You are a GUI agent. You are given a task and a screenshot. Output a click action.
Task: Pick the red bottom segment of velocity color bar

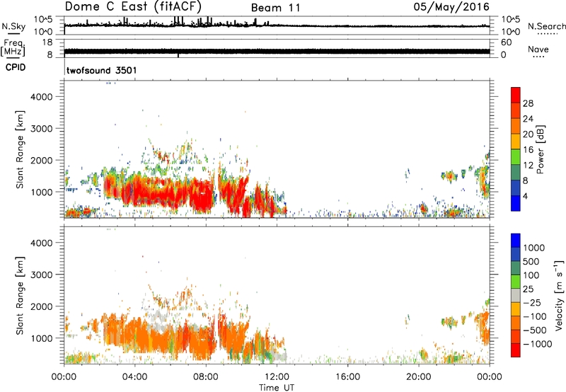click(516, 350)
